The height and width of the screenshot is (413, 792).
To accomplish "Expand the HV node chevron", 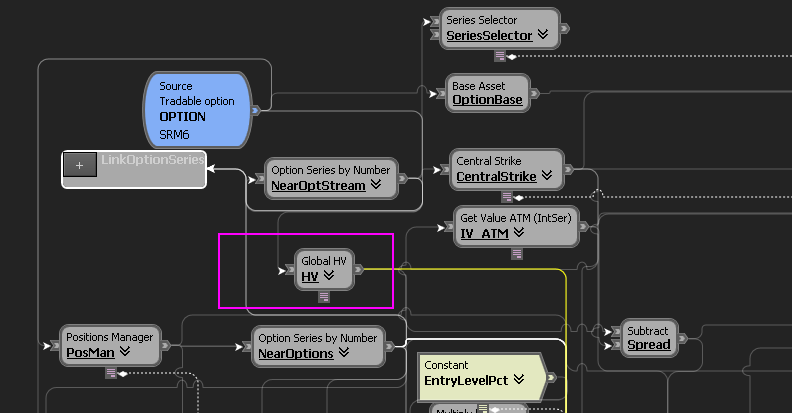I will [x=329, y=275].
